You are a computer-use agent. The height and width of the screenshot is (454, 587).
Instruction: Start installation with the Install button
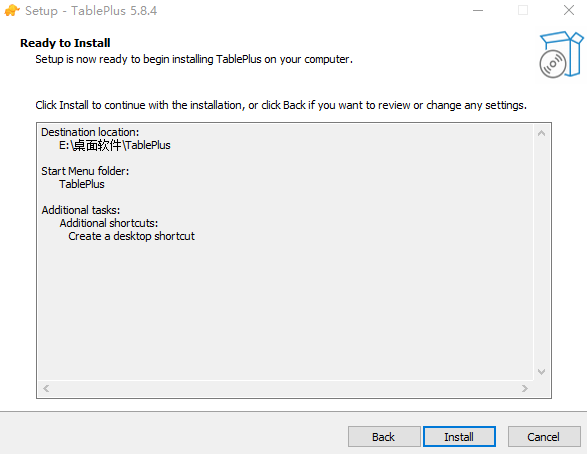(459, 436)
